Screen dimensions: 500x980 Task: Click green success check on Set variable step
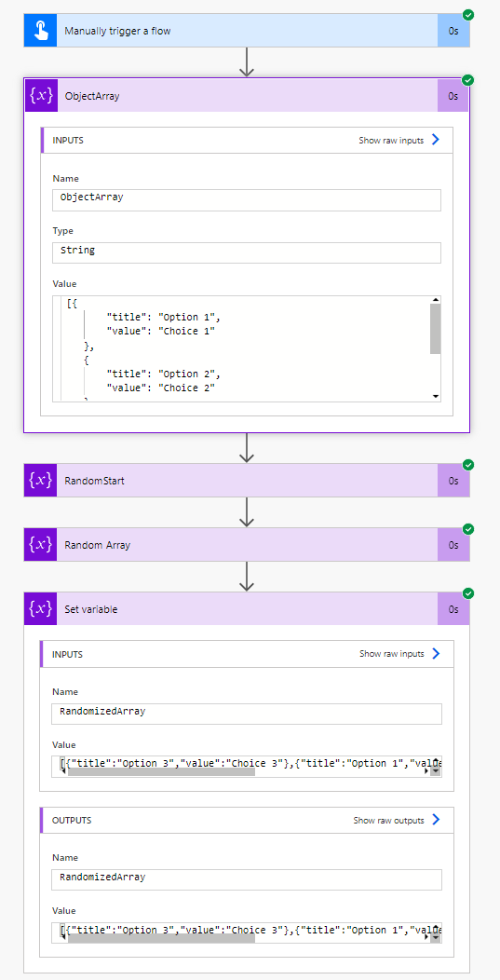pyautogui.click(x=468, y=593)
